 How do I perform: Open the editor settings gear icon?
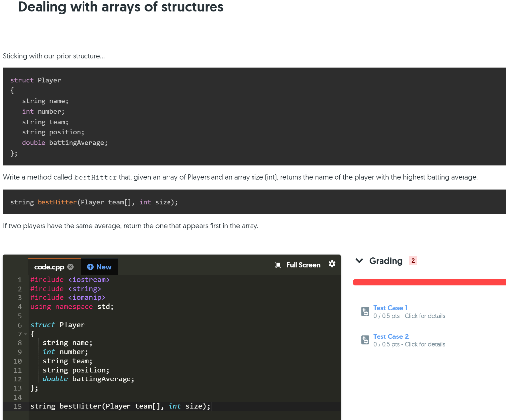coord(332,265)
